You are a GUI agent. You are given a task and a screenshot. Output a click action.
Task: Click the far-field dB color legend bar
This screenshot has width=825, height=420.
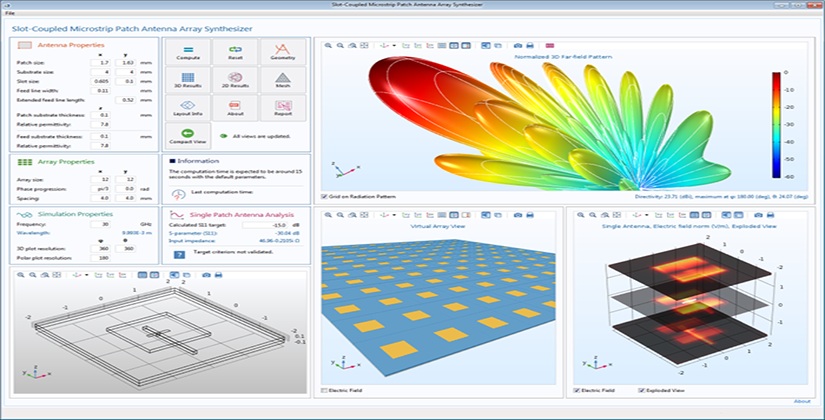click(x=777, y=122)
